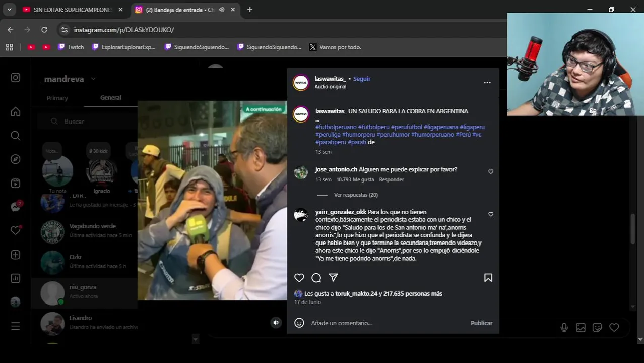Click the Ignacio note avatar

click(x=101, y=171)
